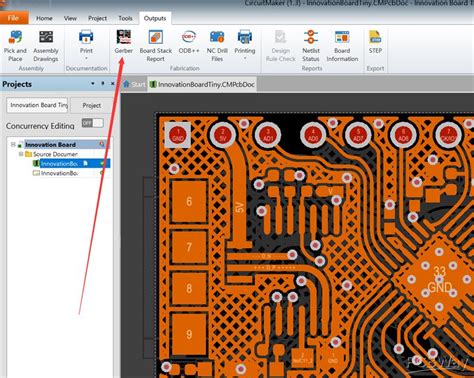The height and width of the screenshot is (378, 474).
Task: Export ODB++ fabrication files
Action: [x=189, y=42]
